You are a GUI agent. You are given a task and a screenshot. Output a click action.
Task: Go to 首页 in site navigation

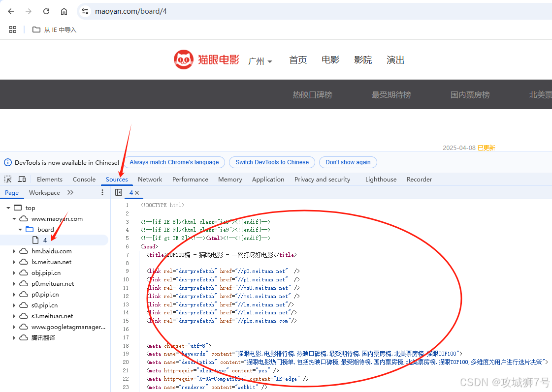(298, 60)
